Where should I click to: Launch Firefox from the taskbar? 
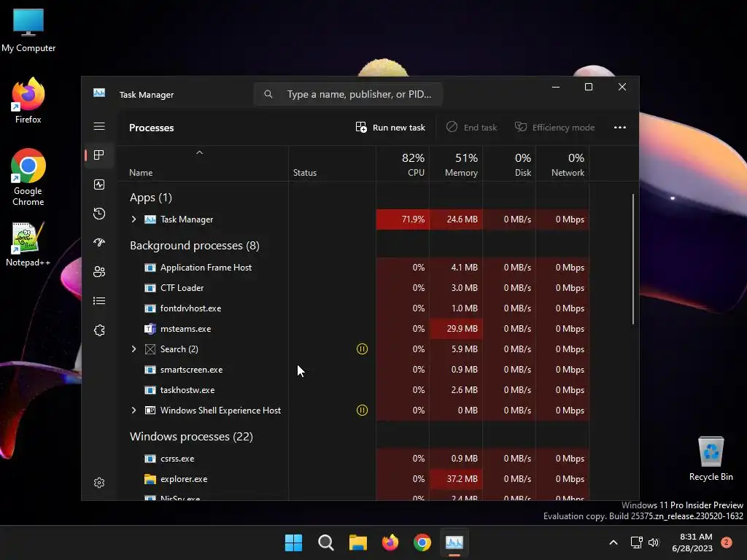tap(390, 542)
